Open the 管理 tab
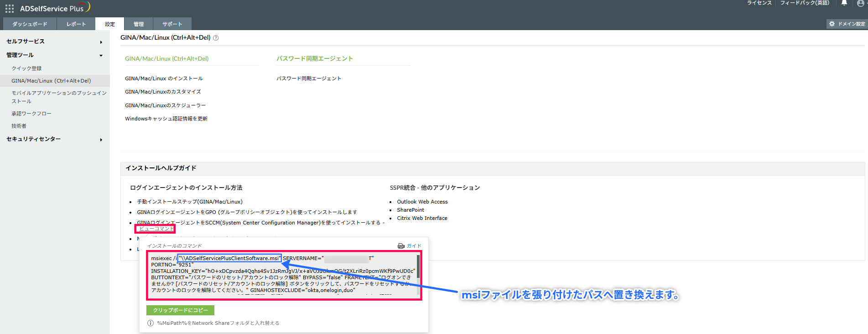 pyautogui.click(x=139, y=24)
